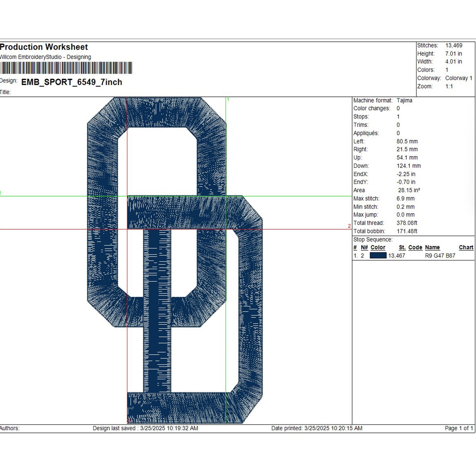Click the Area value 28.15 in²
Screen dimensions: 476x474
(409, 190)
